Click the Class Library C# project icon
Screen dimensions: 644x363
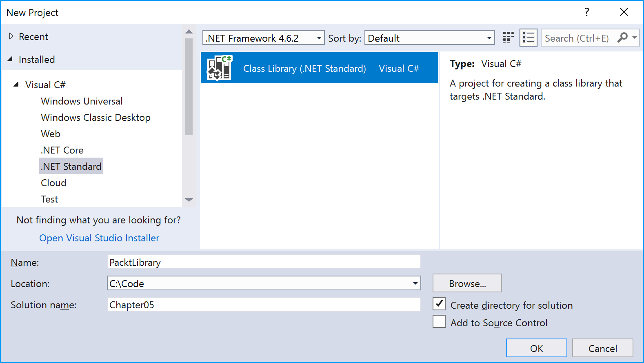coord(220,68)
